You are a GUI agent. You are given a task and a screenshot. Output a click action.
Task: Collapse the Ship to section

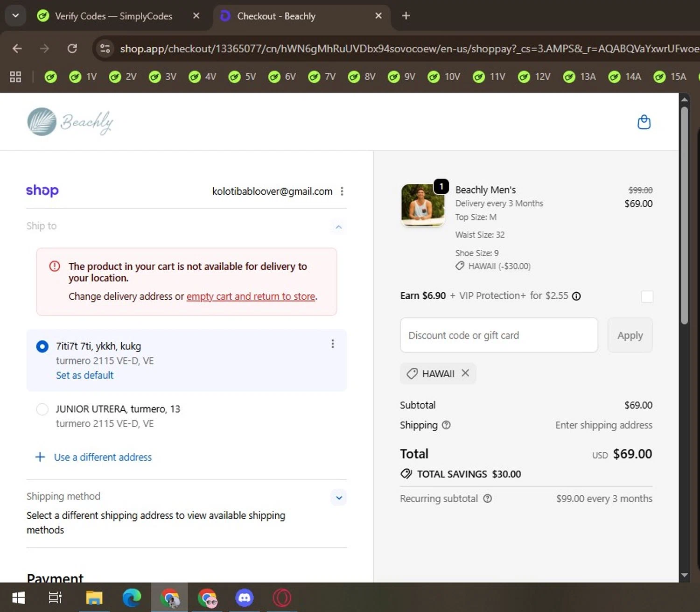click(339, 227)
